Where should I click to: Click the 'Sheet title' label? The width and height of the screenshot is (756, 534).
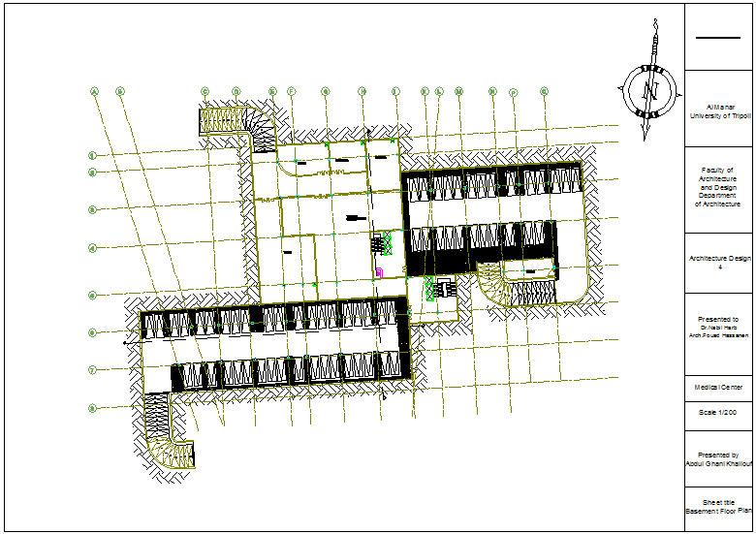pos(718,503)
